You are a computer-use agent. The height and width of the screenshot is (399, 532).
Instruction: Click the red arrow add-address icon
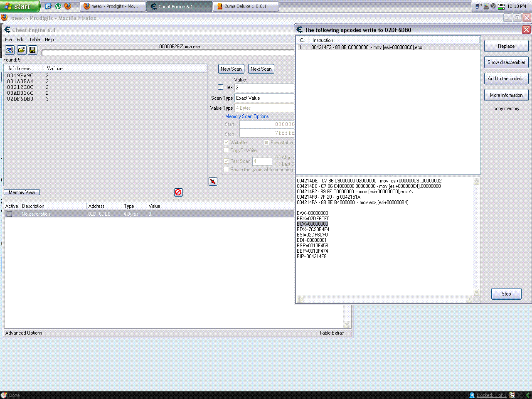[x=213, y=182]
